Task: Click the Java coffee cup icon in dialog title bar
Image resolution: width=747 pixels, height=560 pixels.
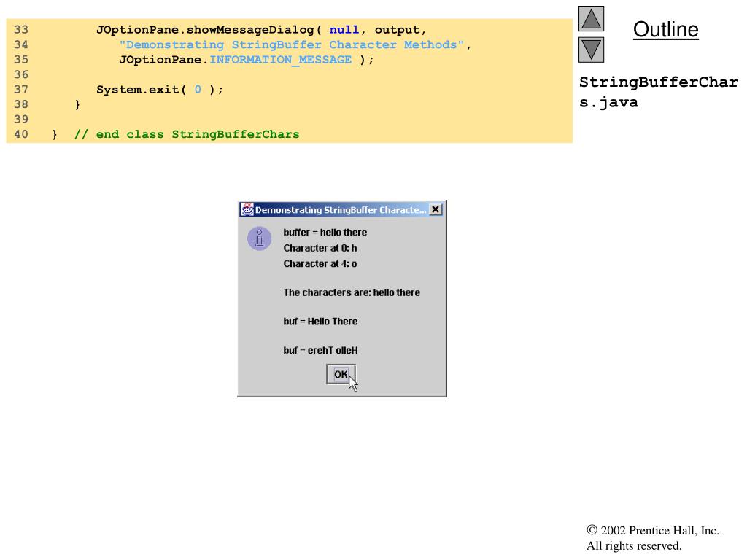Action: point(247,209)
